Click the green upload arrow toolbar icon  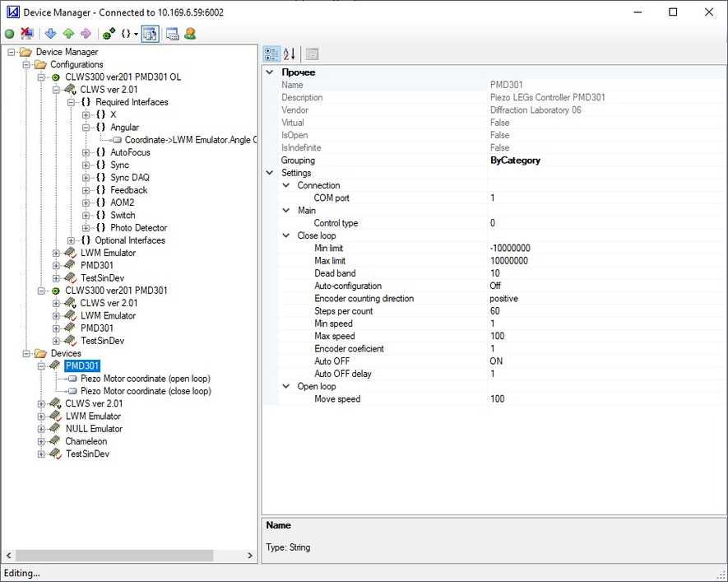click(x=70, y=34)
